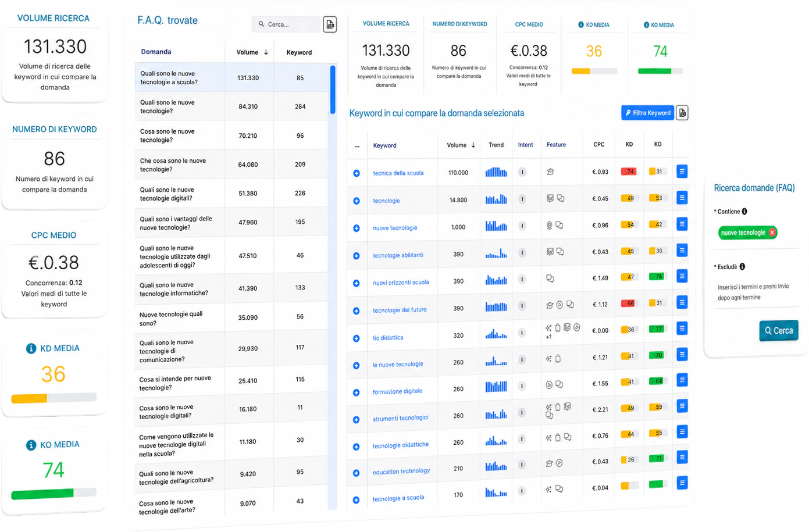
Task: Run the FAQ search with Cerca button
Action: point(779,331)
